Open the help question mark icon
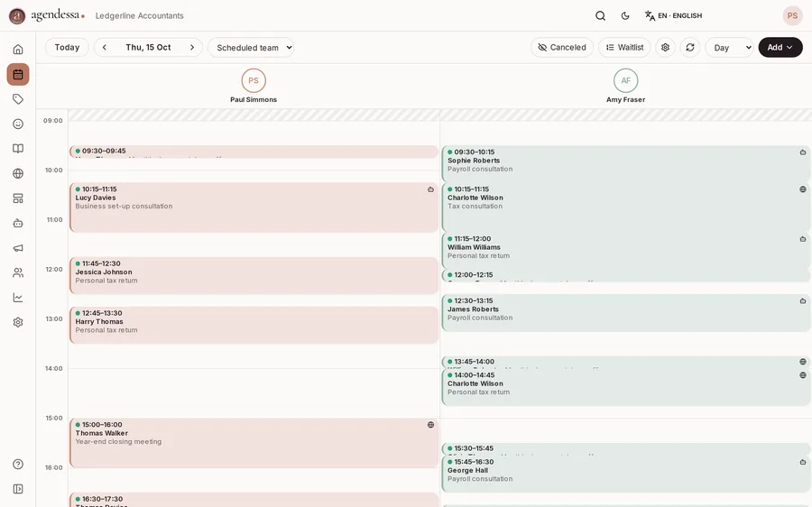812x507 pixels. (18, 464)
